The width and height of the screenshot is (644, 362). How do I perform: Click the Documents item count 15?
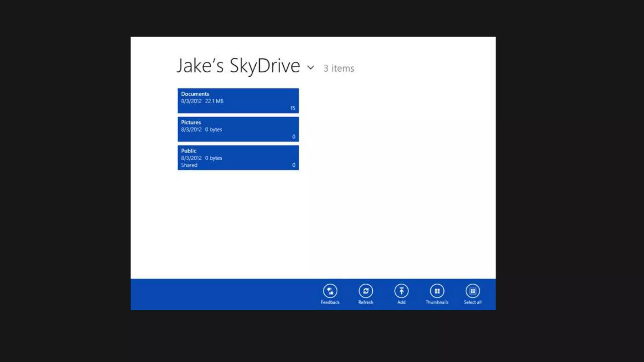click(x=292, y=108)
